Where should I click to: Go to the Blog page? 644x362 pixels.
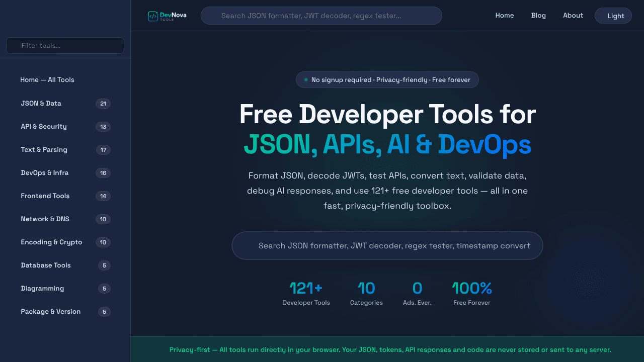click(x=538, y=16)
